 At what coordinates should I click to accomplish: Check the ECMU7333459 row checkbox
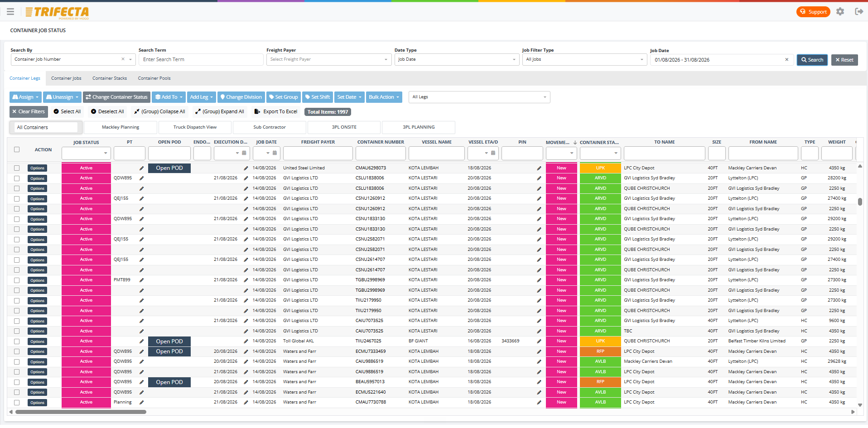[x=17, y=351]
